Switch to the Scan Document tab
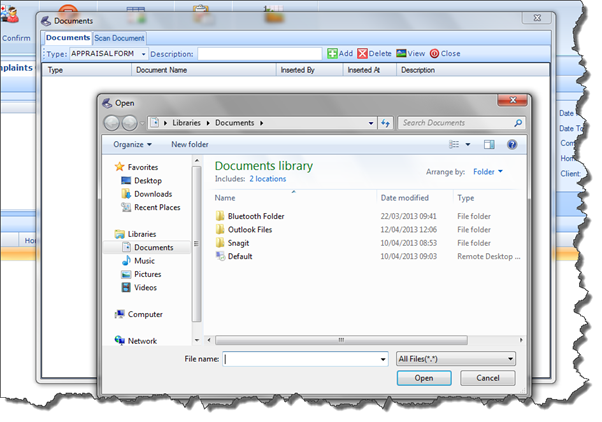602x422 pixels. click(119, 38)
